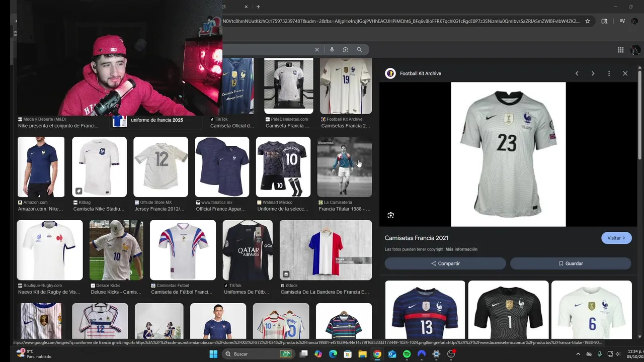
Task: Open Deluxe Kicks number 10 image
Action: 116,250
